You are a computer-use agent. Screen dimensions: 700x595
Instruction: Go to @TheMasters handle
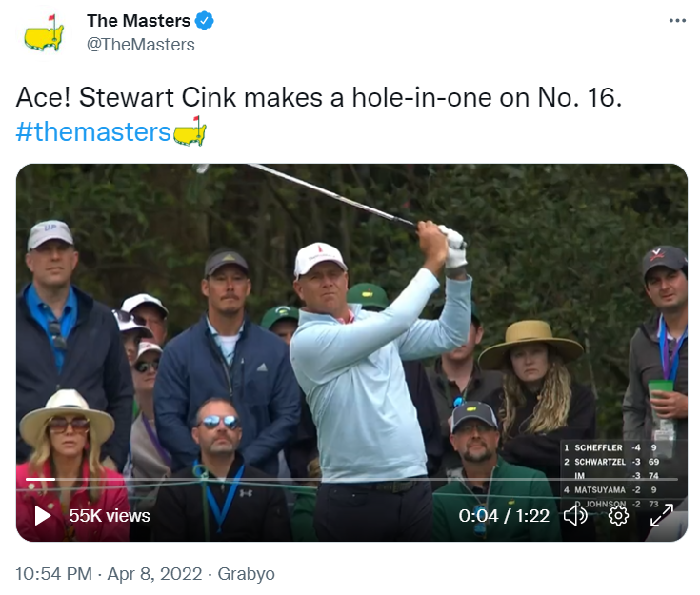click(141, 45)
